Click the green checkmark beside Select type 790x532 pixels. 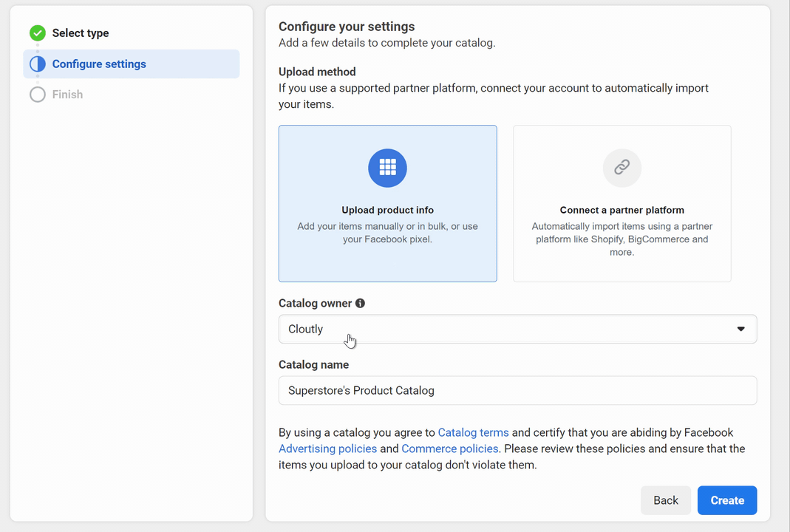(38, 33)
